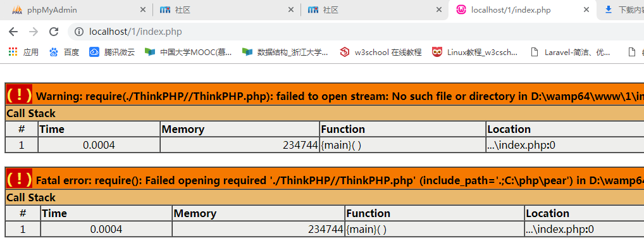Click the cut-off bookmark page icon at right

click(633, 52)
